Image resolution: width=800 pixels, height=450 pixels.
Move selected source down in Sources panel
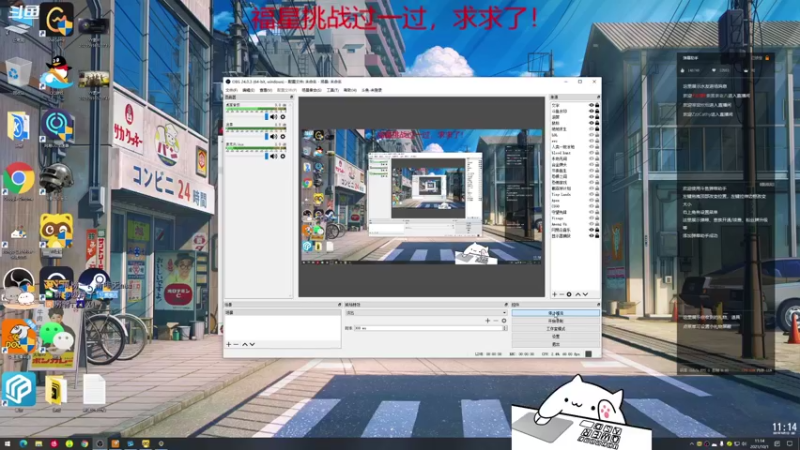coord(586,294)
